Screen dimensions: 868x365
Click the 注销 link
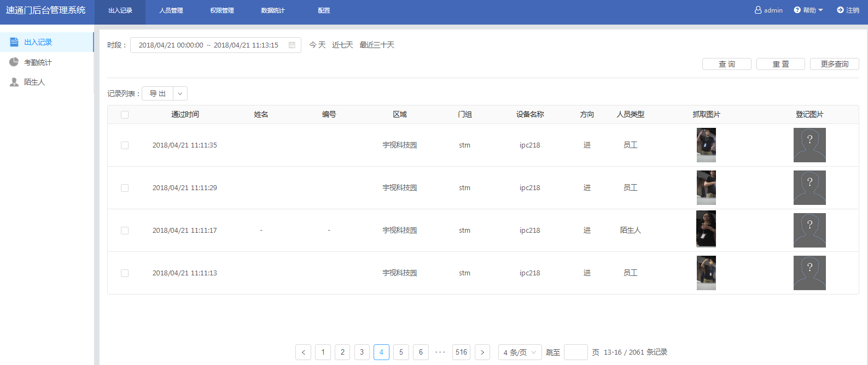(x=853, y=10)
